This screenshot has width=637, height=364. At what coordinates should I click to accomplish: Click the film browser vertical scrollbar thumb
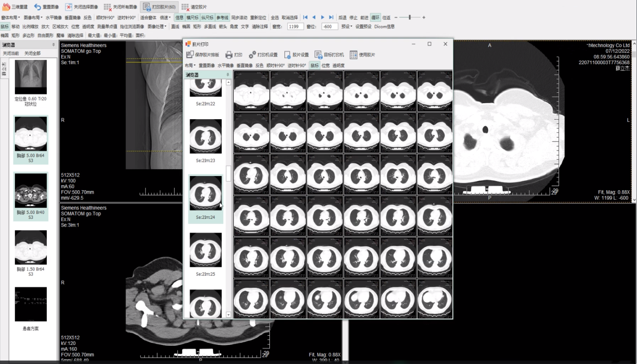point(228,173)
